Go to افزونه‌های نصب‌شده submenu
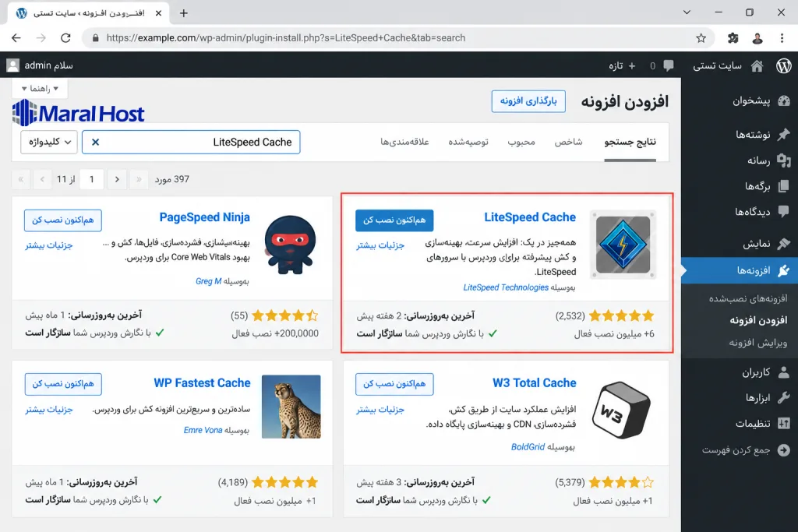The image size is (798, 532). pos(747,298)
